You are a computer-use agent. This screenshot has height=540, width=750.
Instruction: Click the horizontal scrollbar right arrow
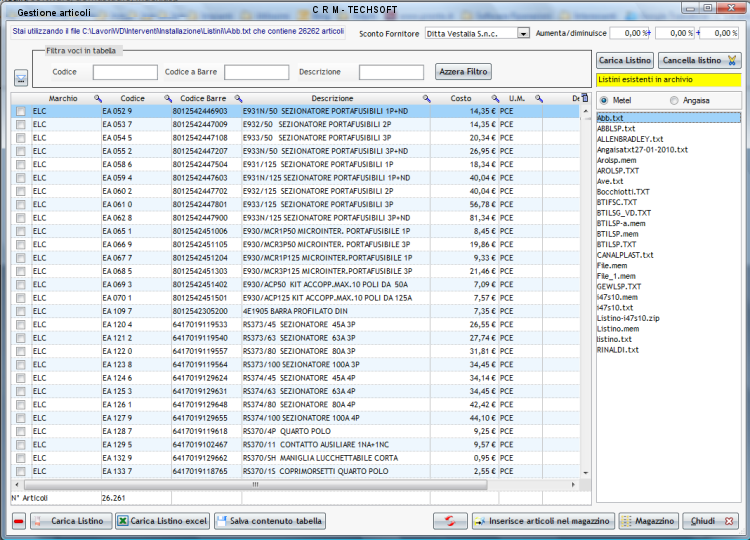pos(573,485)
